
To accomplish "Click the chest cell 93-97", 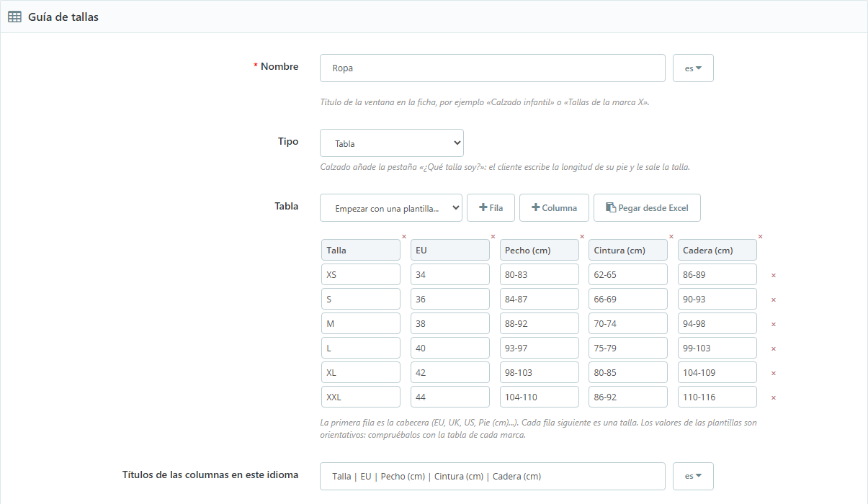I will (x=540, y=348).
